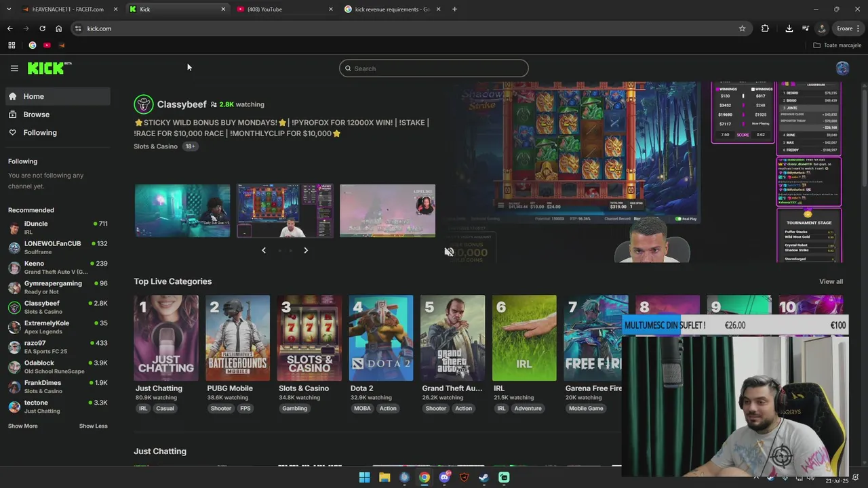Click the Mobile Game tag
This screenshot has width=868, height=488.
586,409
